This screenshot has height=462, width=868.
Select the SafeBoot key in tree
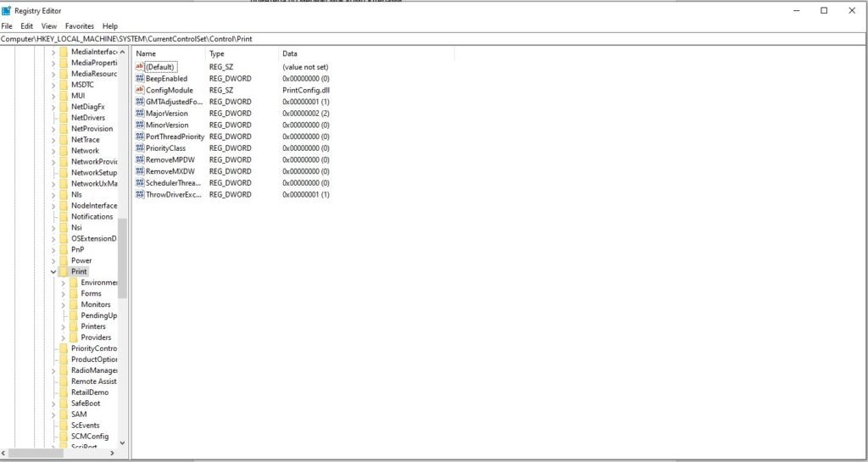pyautogui.click(x=86, y=404)
